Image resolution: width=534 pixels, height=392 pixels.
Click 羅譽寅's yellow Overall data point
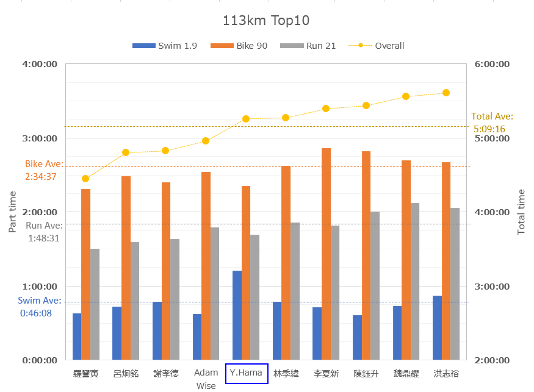pos(85,179)
